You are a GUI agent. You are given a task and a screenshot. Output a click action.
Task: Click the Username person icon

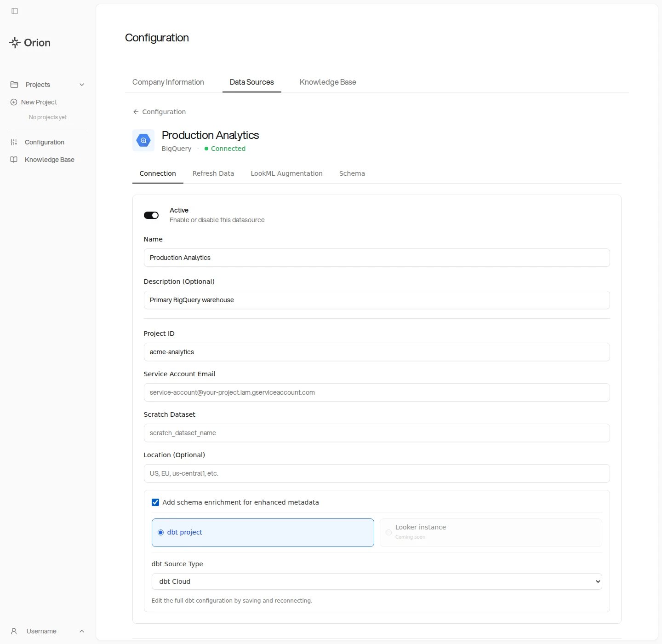pyautogui.click(x=14, y=631)
